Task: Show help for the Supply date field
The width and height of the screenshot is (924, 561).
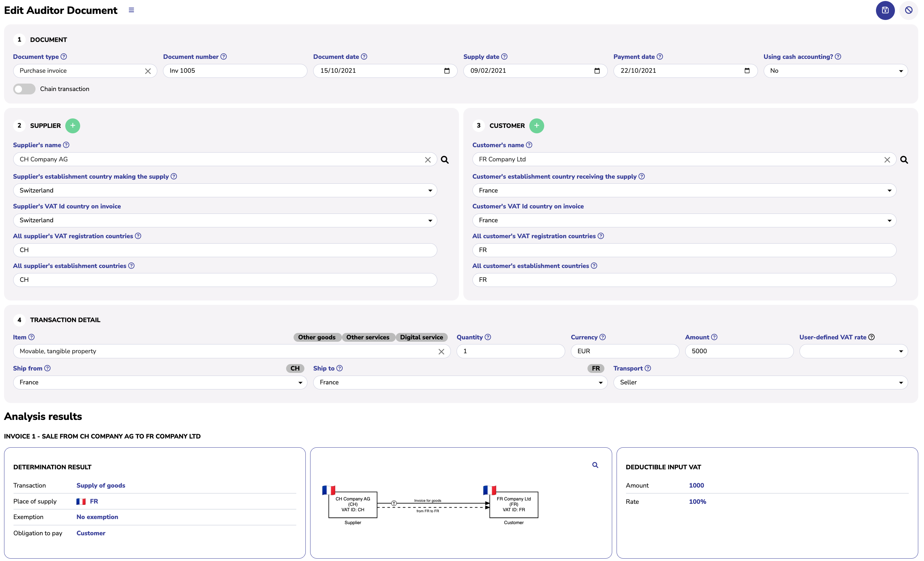Action: (504, 57)
